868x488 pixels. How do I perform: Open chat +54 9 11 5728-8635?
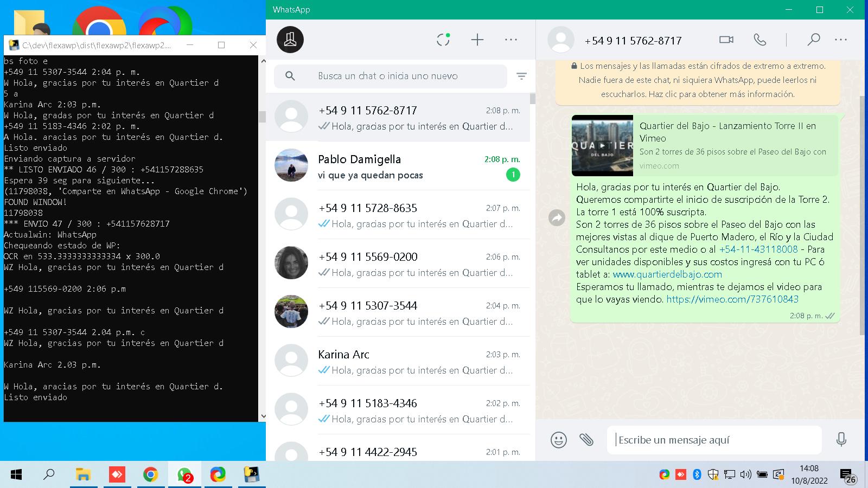[x=398, y=215]
